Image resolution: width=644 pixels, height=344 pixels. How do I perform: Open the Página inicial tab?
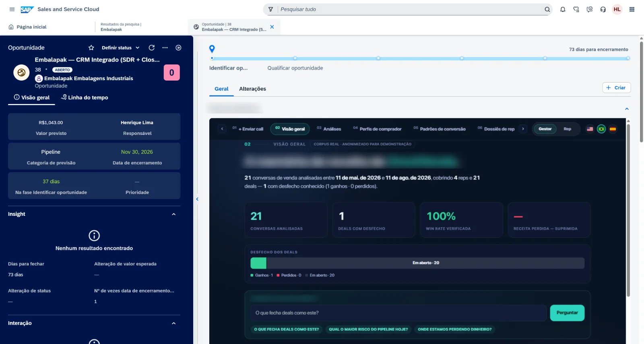click(27, 27)
